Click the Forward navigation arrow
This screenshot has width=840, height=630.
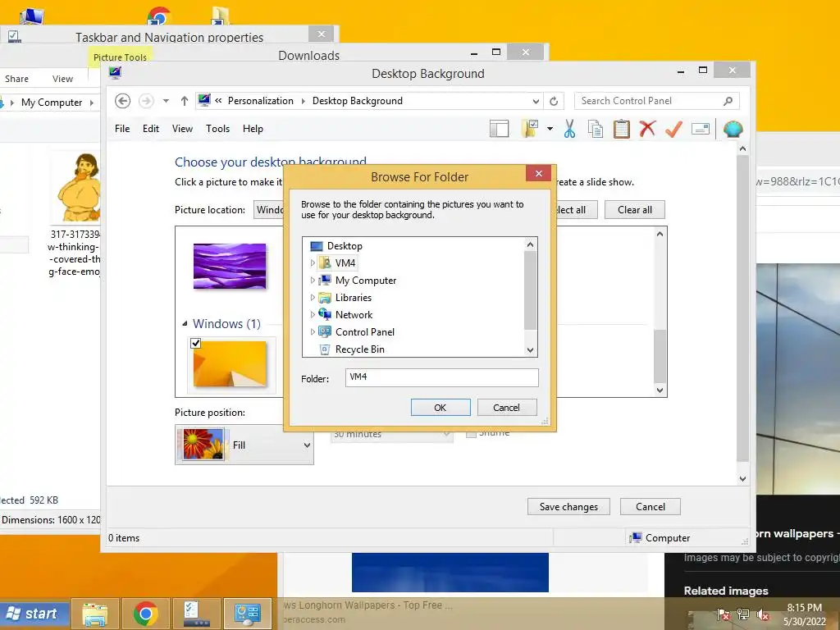point(146,101)
